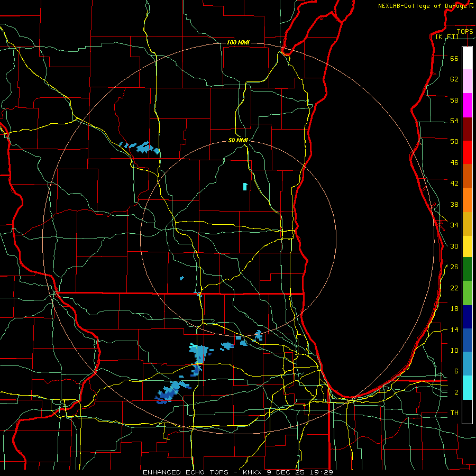476x476 pixels.
Task: Click the 19:29 timestamp
Action: click(322, 472)
